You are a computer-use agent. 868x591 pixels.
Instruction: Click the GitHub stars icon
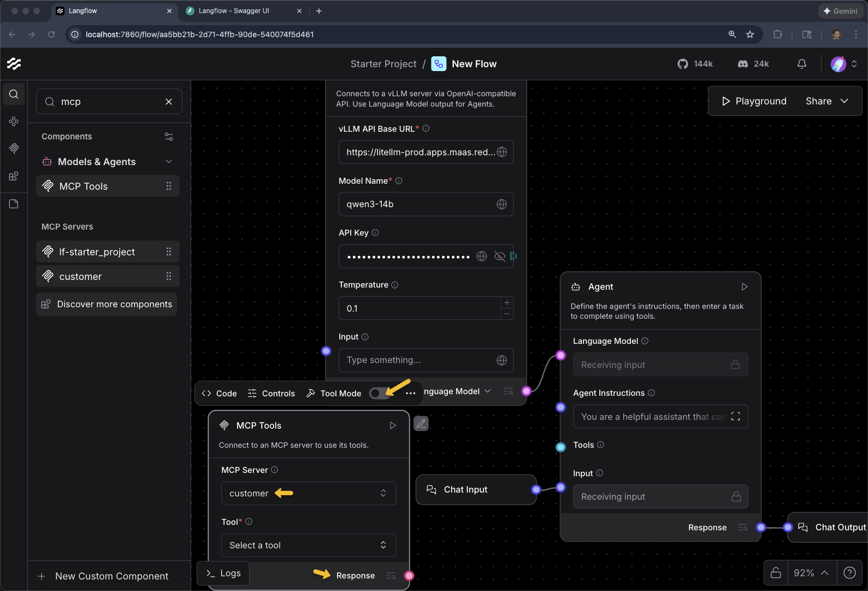(682, 64)
